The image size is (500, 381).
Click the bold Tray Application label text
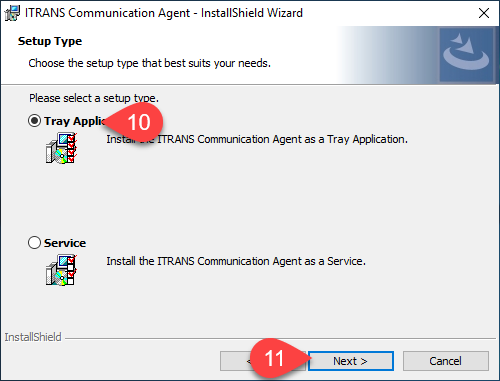coord(75,121)
